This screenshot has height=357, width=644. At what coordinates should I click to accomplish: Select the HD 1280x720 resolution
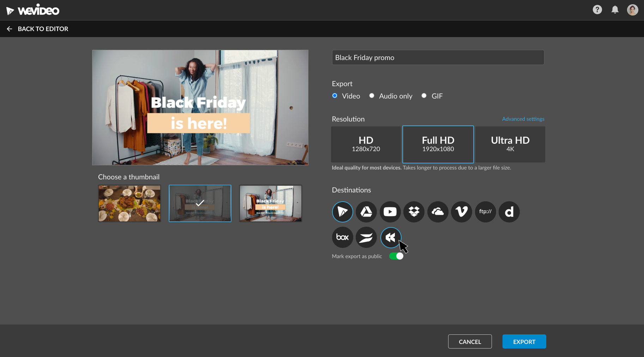point(366,144)
